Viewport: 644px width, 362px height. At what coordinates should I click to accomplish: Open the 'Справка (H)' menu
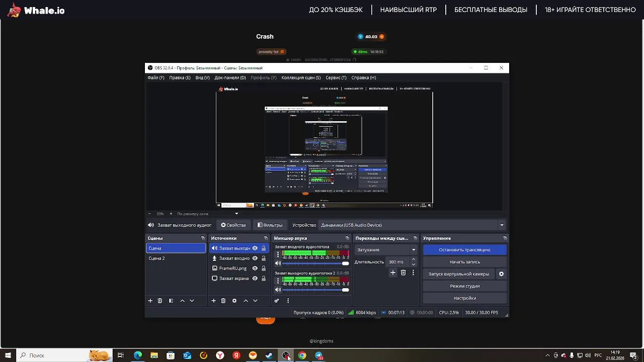364,78
